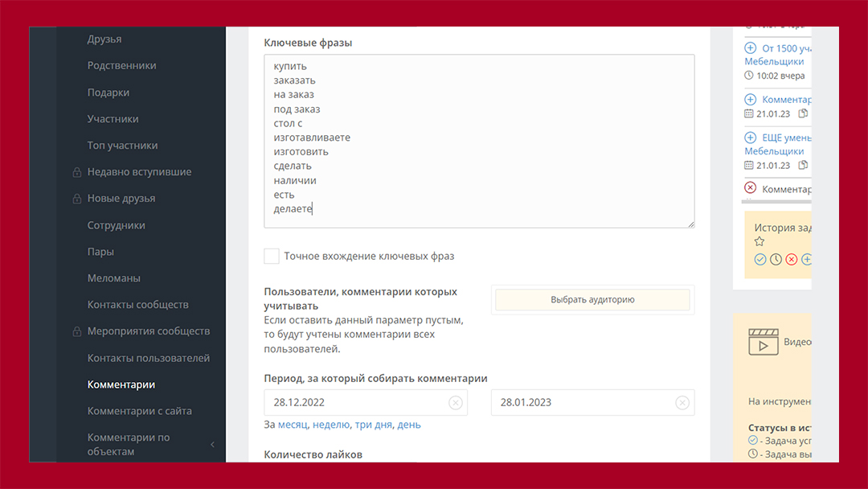Click the checkmark icon beside Задача усп legend
This screenshot has height=489, width=868.
(x=753, y=440)
